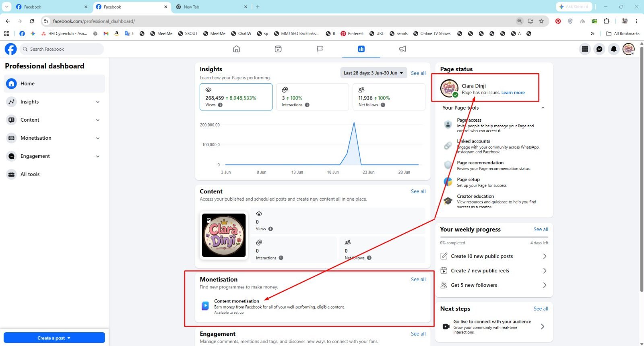
Task: Click See all in Next steps
Action: (x=541, y=309)
